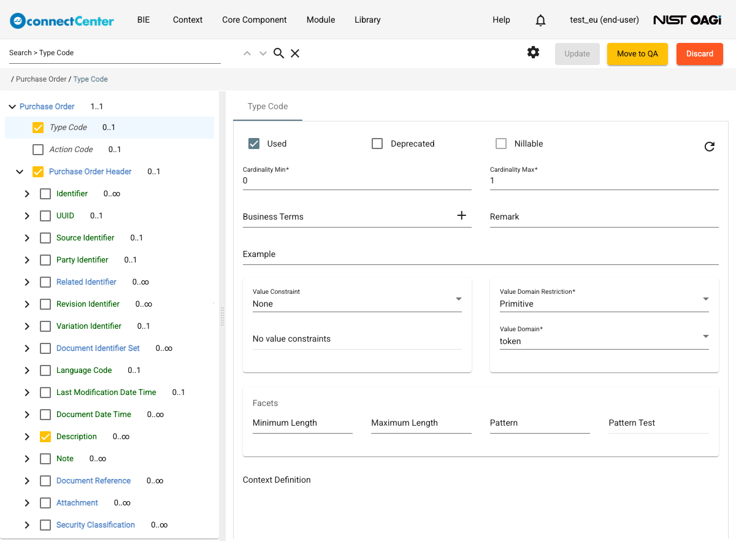Image resolution: width=736 pixels, height=560 pixels.
Task: Enable the Nillable checkbox
Action: (501, 144)
